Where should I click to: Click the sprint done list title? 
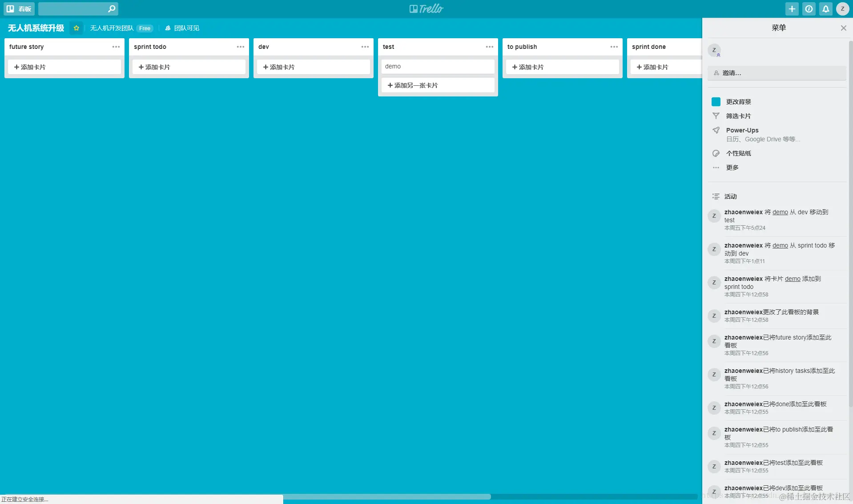coord(649,47)
